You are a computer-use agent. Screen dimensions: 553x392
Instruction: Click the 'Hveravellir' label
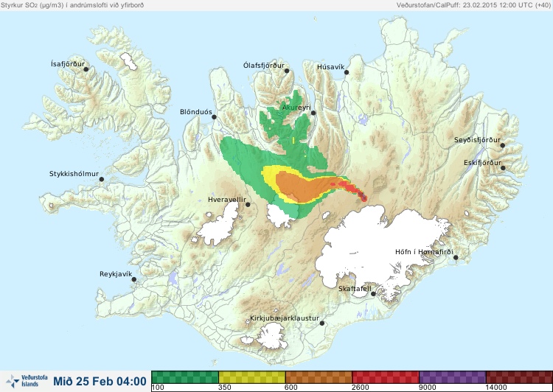227,200
